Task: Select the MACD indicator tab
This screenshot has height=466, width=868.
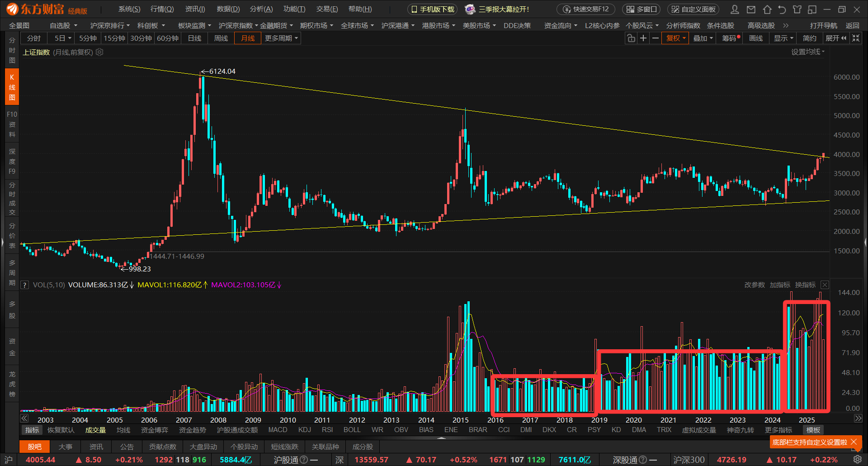Action: point(278,430)
